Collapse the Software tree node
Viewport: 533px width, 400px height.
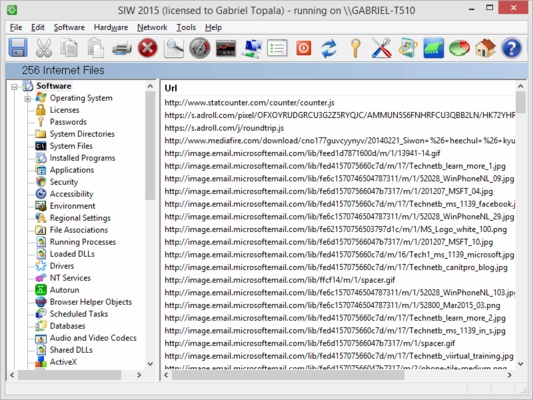14,87
